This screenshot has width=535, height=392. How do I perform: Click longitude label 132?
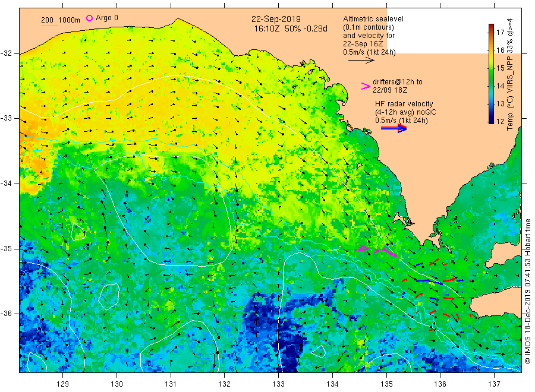[225, 384]
